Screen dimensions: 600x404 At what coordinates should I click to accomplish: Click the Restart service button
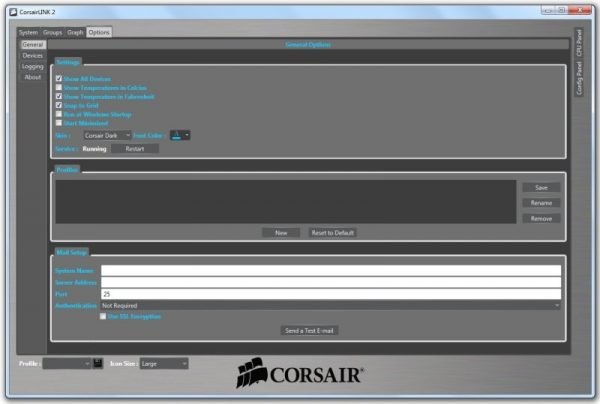tap(135, 149)
